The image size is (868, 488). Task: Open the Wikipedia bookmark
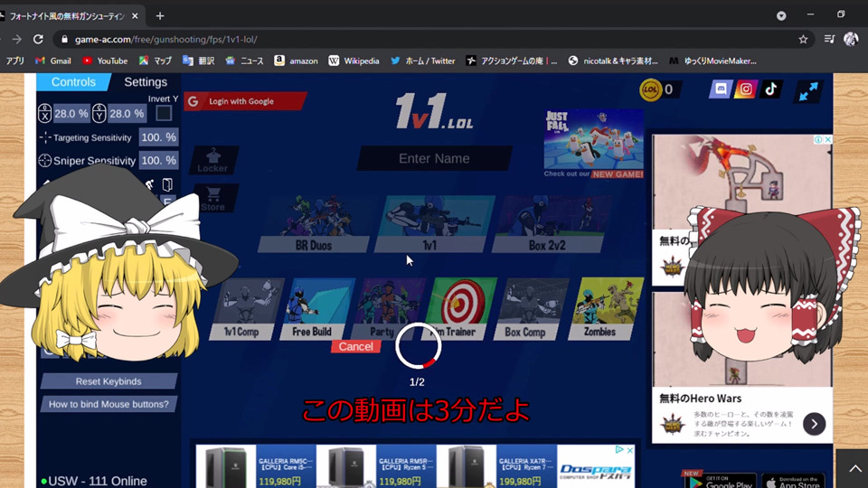pyautogui.click(x=354, y=61)
